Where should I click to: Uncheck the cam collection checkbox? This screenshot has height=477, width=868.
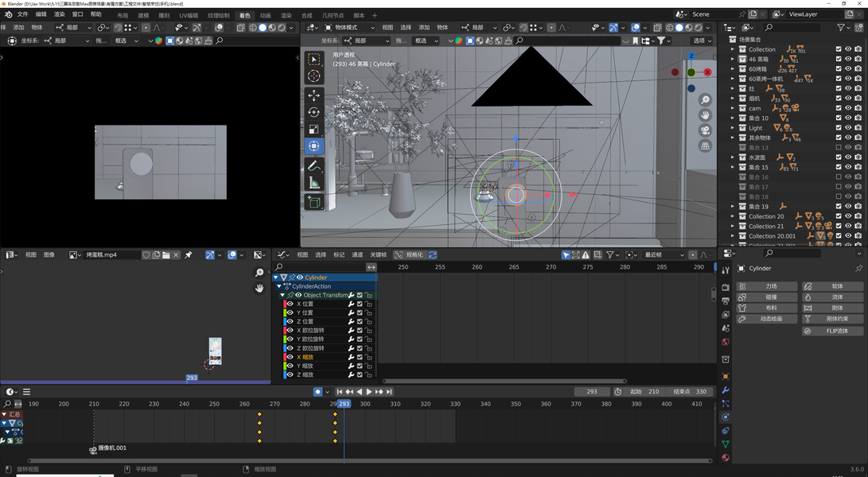tap(839, 108)
